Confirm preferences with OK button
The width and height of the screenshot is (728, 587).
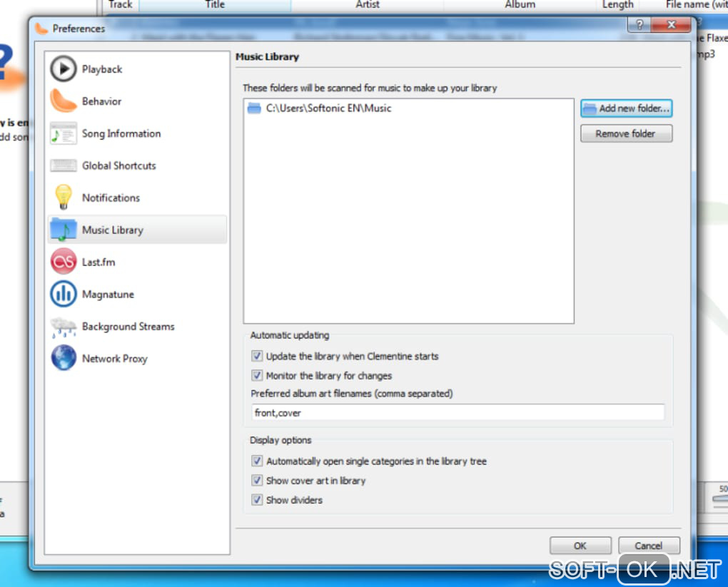580,546
